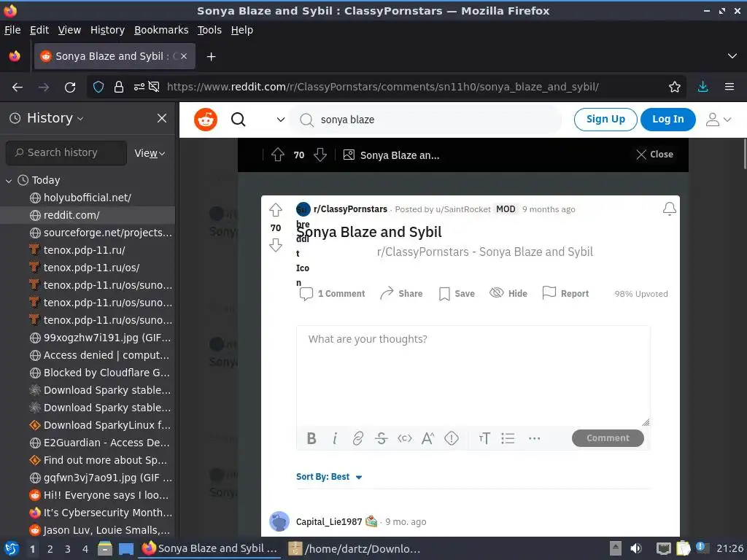
Task: Open more formatting options ellipsis in editor
Action: pyautogui.click(x=535, y=438)
